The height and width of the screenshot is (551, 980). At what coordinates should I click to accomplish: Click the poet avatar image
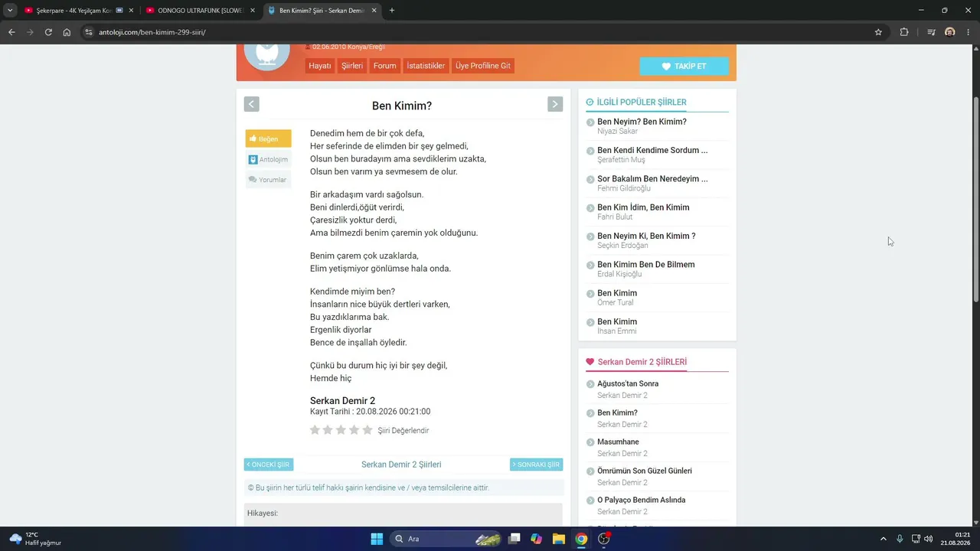pyautogui.click(x=266, y=55)
